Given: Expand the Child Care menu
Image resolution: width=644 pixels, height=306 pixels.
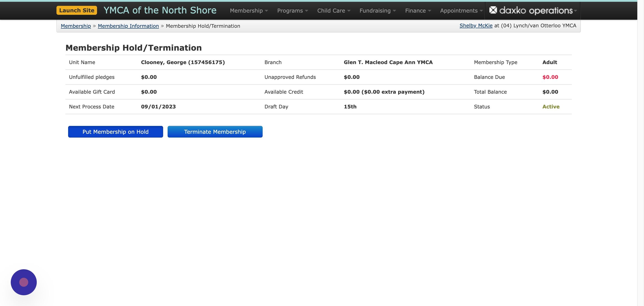Looking at the screenshot, I should pos(334,11).
